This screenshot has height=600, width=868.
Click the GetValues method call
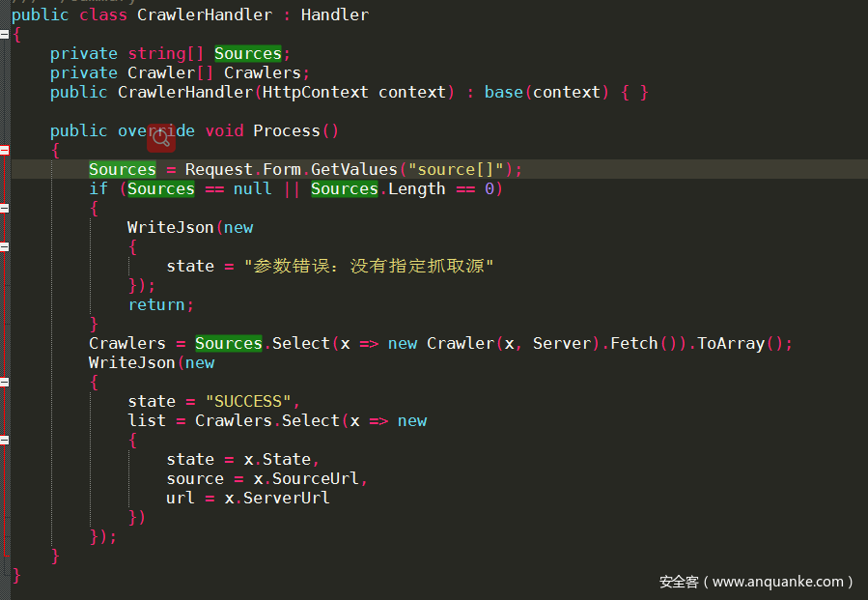[353, 169]
